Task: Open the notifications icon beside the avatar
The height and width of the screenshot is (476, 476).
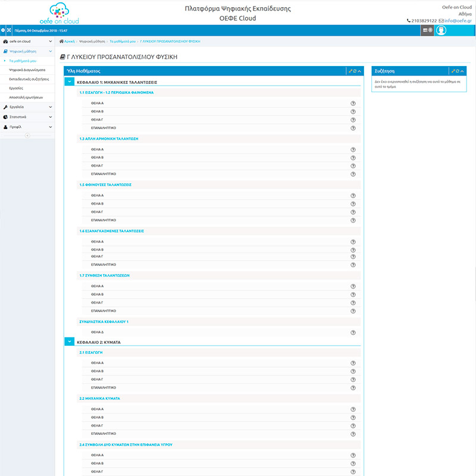Action: (427, 30)
